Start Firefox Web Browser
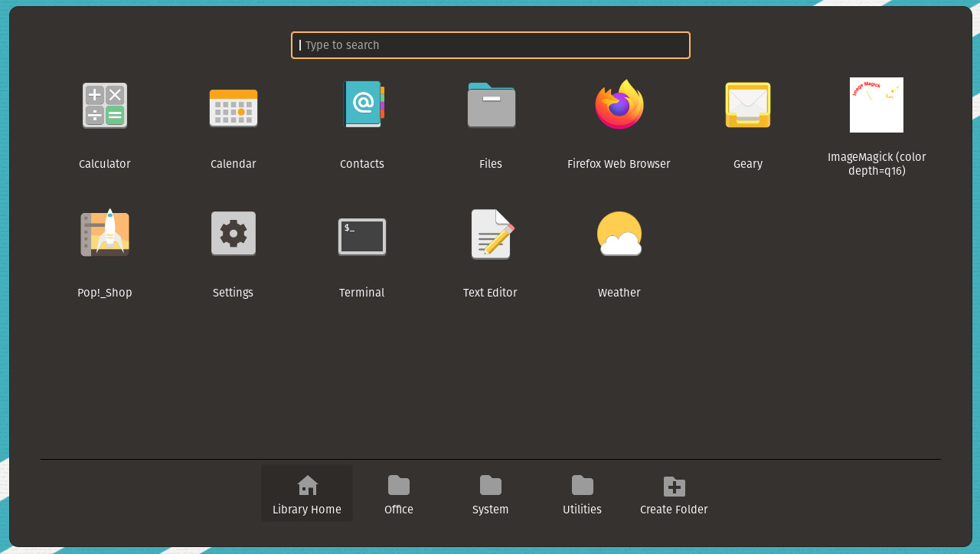The width and height of the screenshot is (980, 554). (x=619, y=105)
